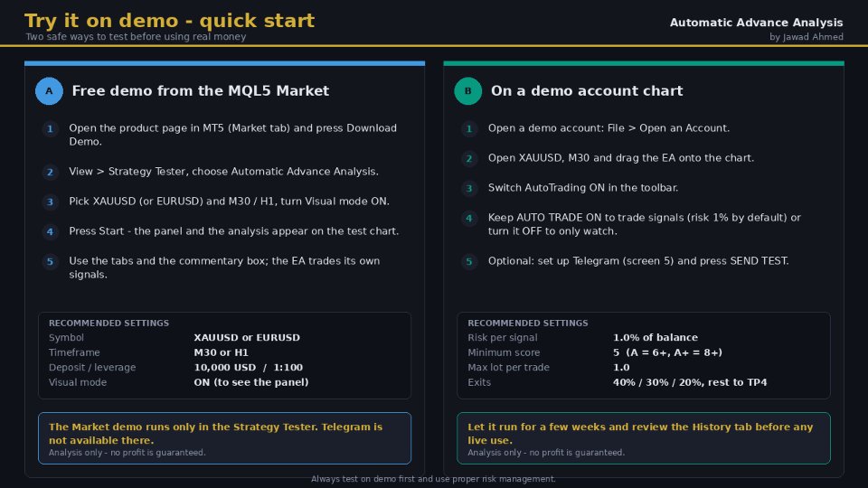Click the green B badge icon
This screenshot has height=488, width=868.
(468, 90)
